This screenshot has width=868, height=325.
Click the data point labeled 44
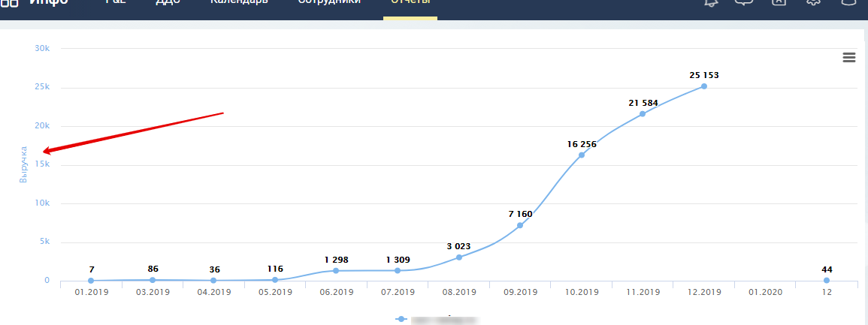coord(827,280)
